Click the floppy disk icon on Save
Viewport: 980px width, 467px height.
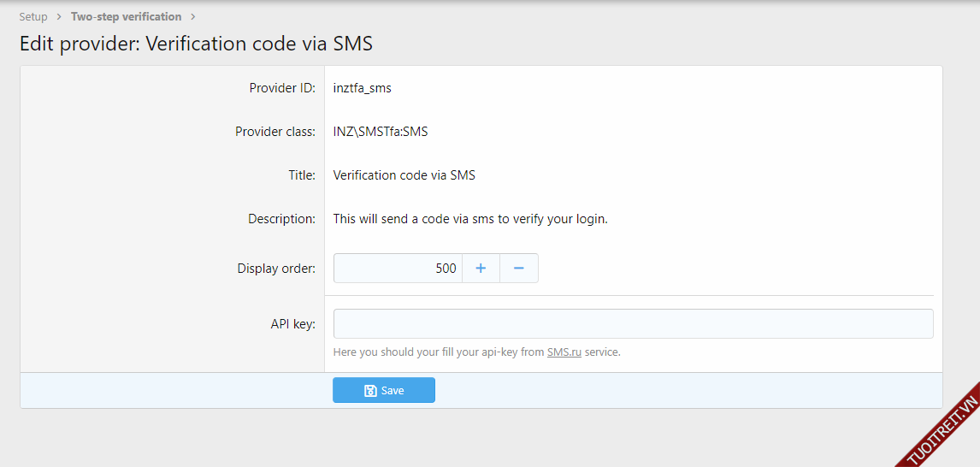[x=370, y=391]
